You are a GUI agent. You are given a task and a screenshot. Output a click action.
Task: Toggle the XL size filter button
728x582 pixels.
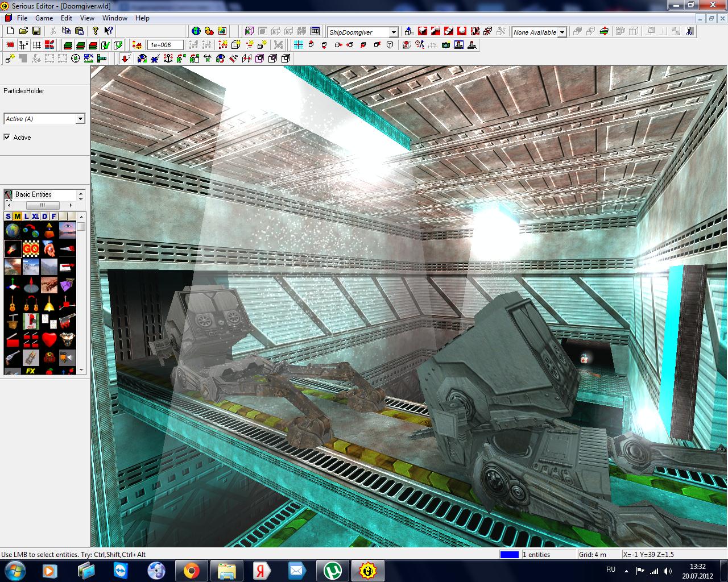pyautogui.click(x=36, y=216)
